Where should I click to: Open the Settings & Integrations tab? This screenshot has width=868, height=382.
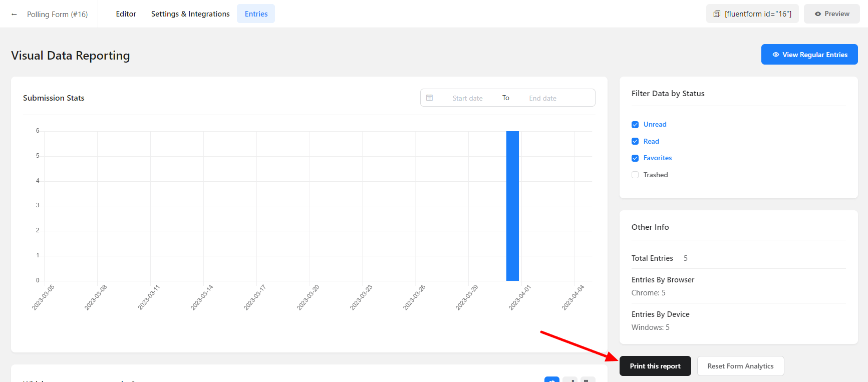point(190,14)
